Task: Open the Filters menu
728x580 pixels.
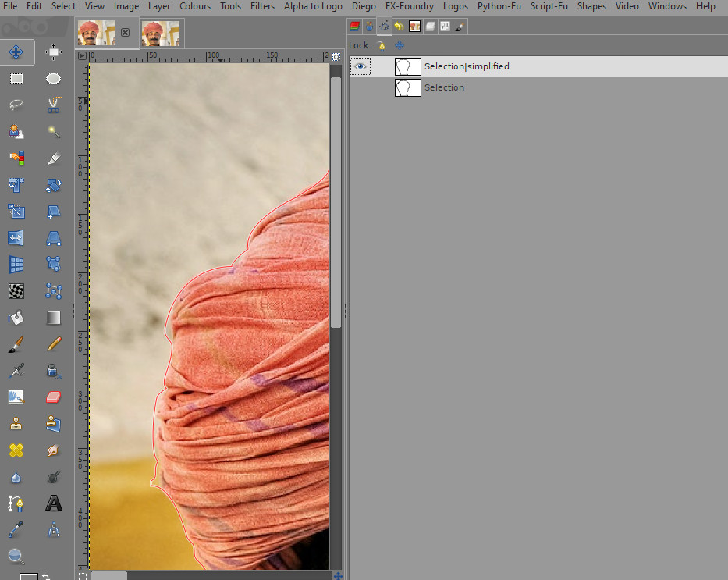Action: [262, 6]
